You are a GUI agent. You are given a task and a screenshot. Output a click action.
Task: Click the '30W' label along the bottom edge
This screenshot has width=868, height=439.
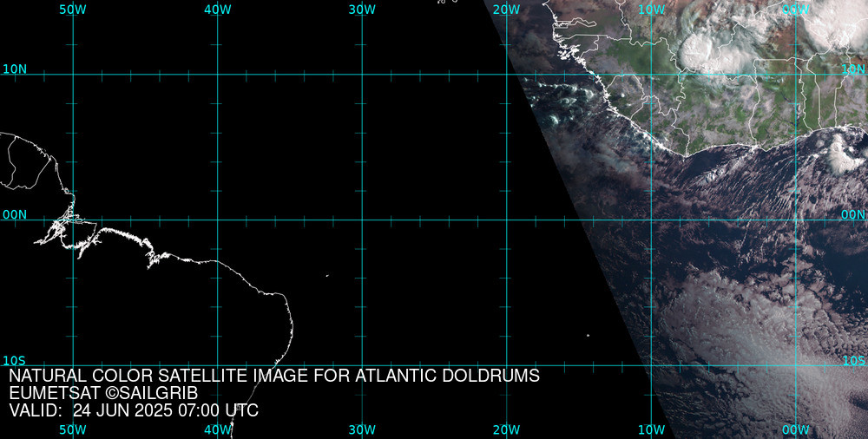click(362, 429)
